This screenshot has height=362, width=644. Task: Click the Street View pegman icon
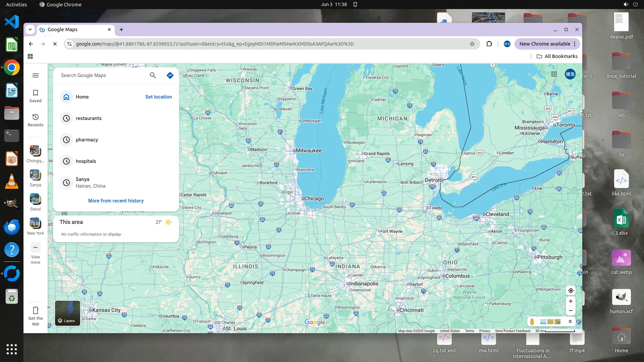click(x=532, y=322)
